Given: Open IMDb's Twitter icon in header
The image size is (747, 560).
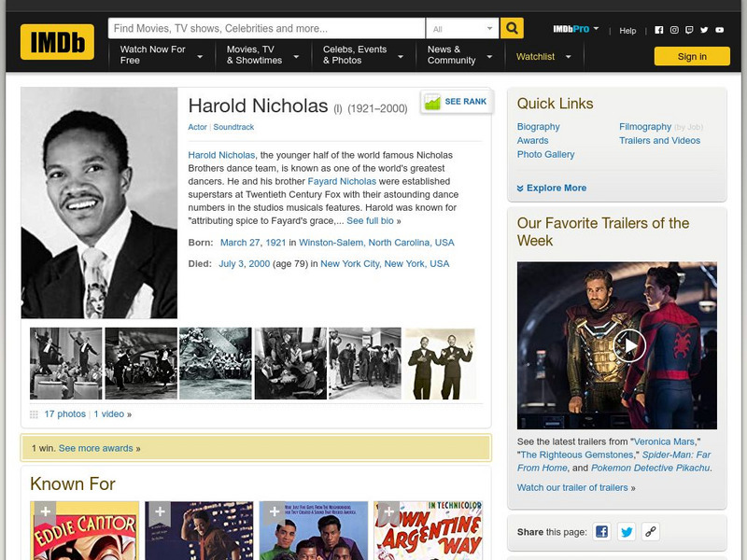Looking at the screenshot, I should point(704,30).
